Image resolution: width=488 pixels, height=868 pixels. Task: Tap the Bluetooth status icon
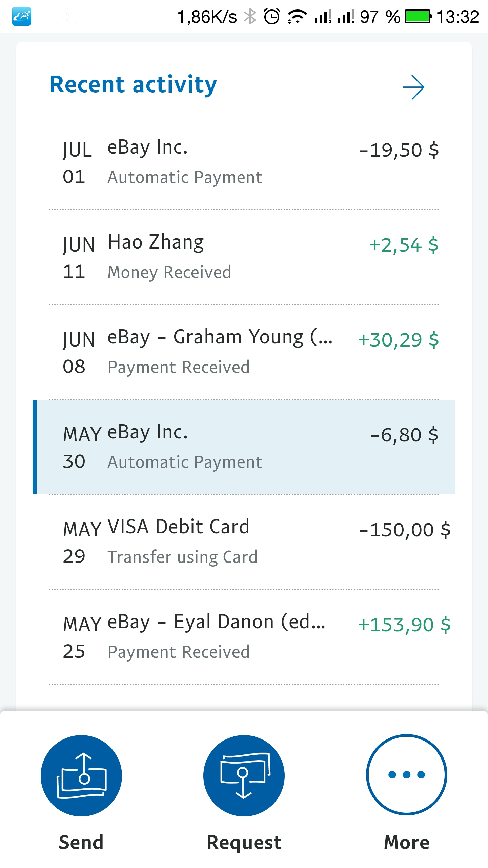[x=250, y=16]
